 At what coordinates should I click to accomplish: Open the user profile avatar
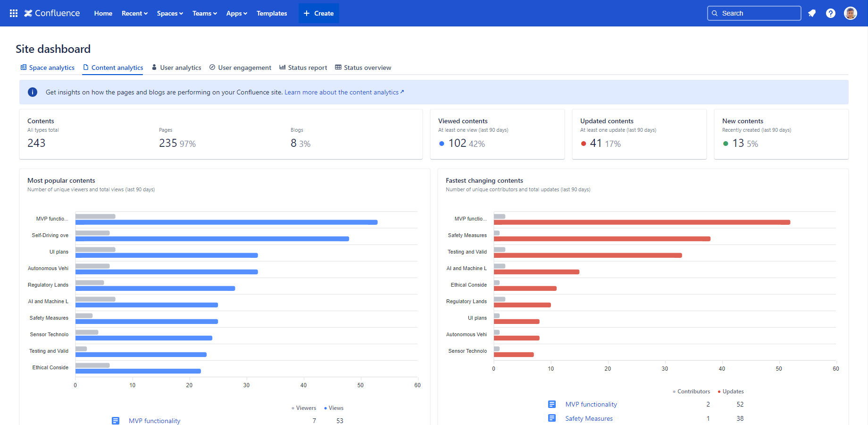851,13
